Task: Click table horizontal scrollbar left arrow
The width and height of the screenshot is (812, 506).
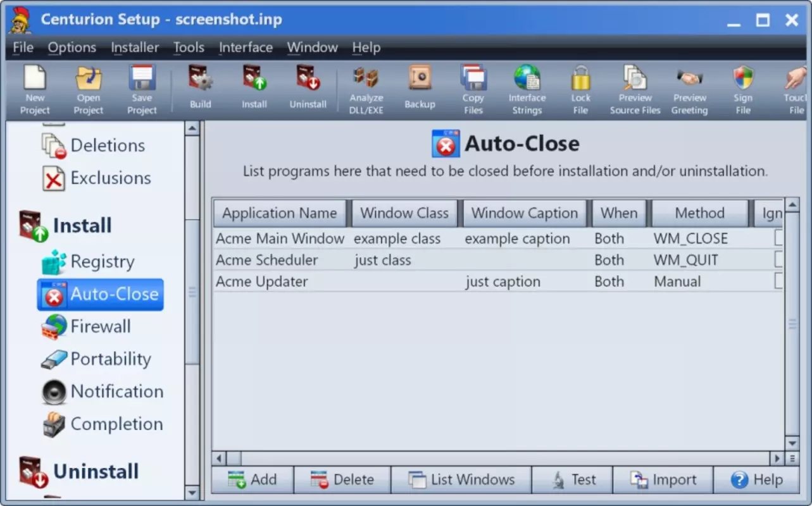Action: click(219, 458)
